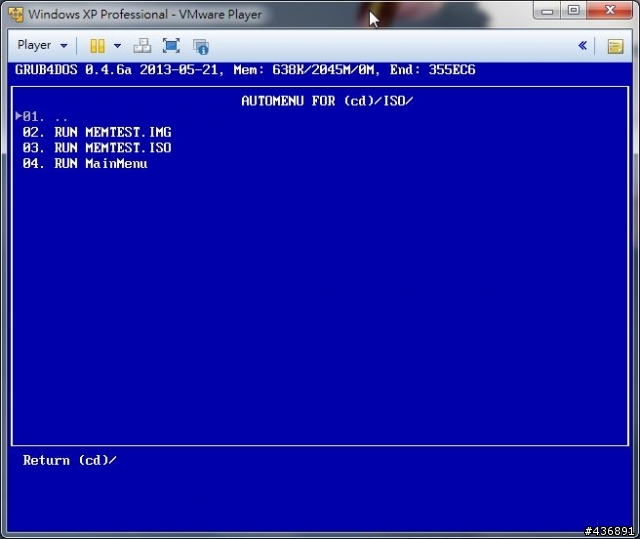
Task: Click the AUTOMENU FOR (cd)/ISO/ heading
Action: pos(327,101)
